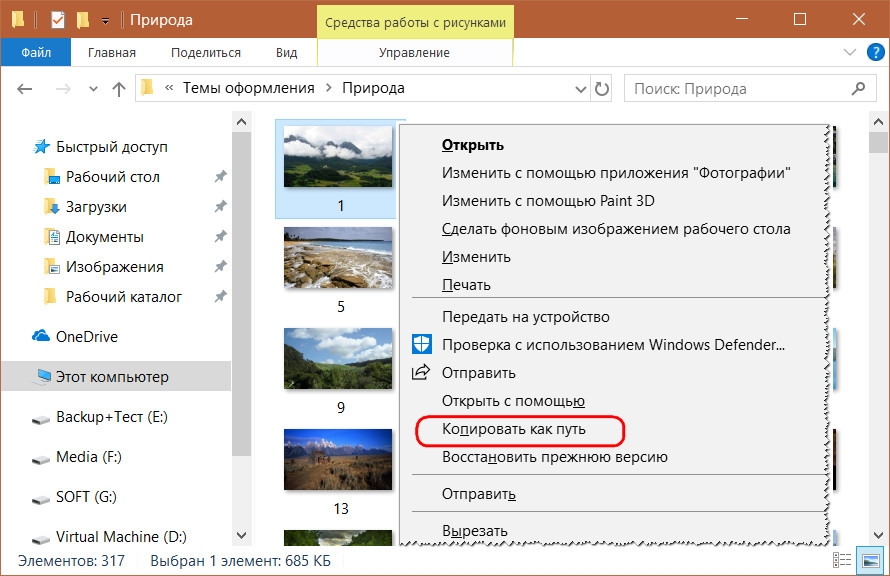The width and height of the screenshot is (890, 576).
Task: Choose Изменить с помощью приложения "Фотографии"
Action: point(618,173)
